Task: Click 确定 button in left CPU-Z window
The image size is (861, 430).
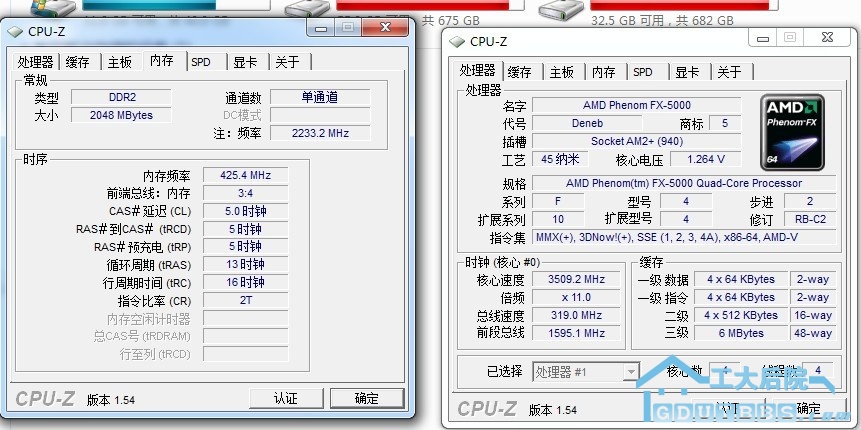Action: [x=367, y=398]
